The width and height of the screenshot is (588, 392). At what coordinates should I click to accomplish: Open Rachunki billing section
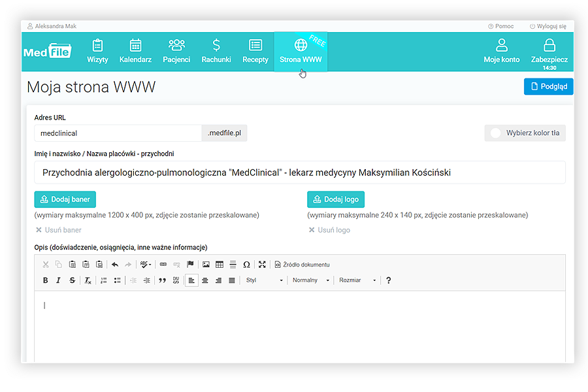point(216,51)
